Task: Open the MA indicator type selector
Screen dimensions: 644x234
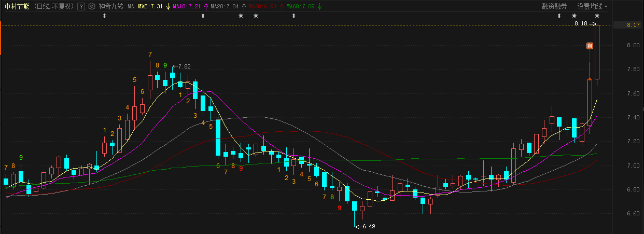Action: tap(131, 7)
